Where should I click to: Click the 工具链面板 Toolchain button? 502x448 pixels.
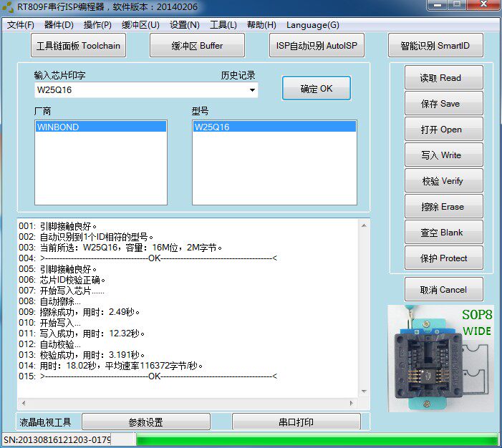[x=79, y=46]
